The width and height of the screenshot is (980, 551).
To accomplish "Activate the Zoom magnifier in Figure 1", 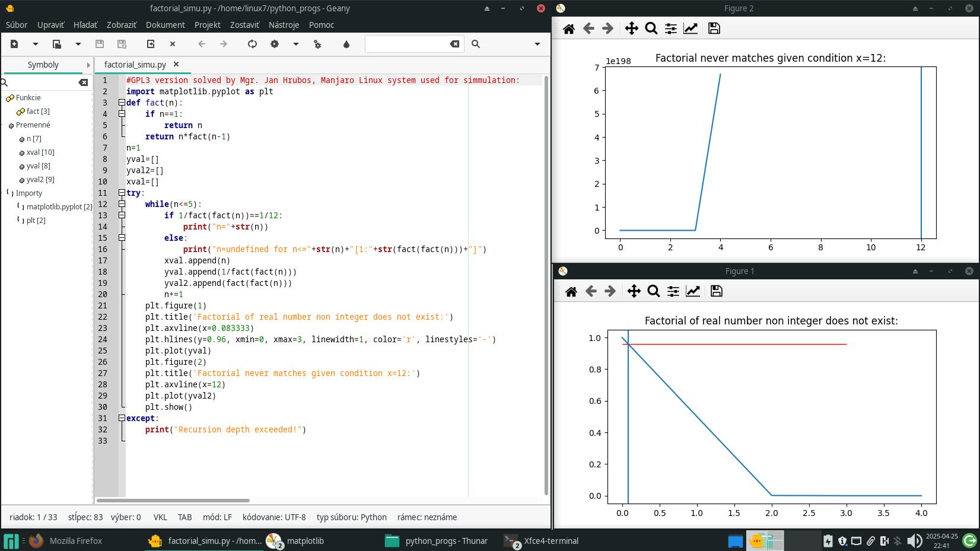I will click(653, 291).
